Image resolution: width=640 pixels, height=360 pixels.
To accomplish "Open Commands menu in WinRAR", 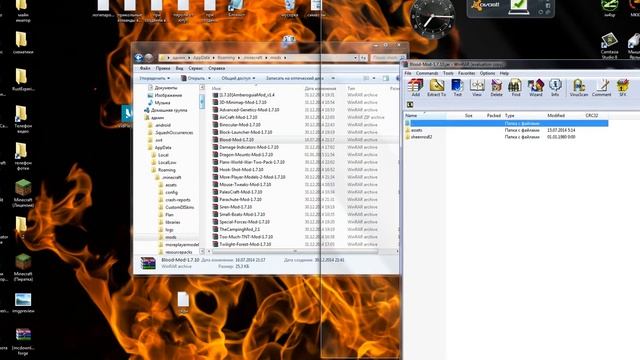I will point(427,73).
